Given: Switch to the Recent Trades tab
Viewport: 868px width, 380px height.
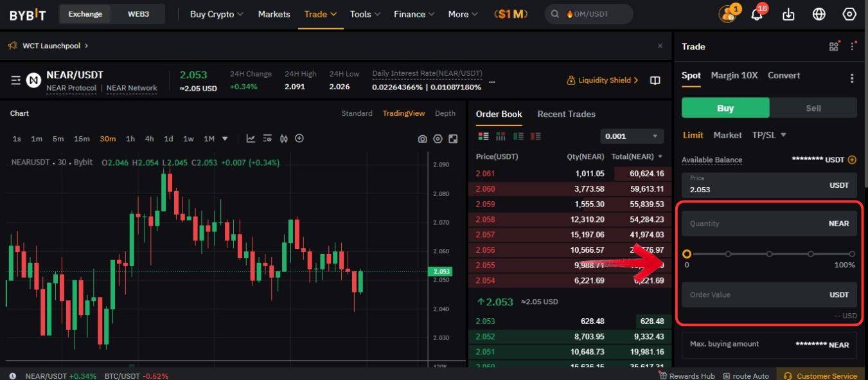Looking at the screenshot, I should (566, 114).
